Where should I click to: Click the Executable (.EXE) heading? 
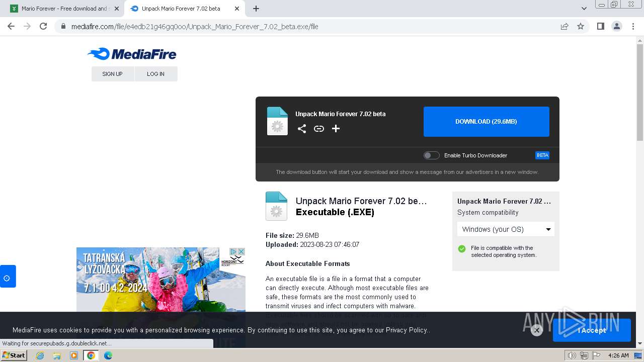point(335,212)
